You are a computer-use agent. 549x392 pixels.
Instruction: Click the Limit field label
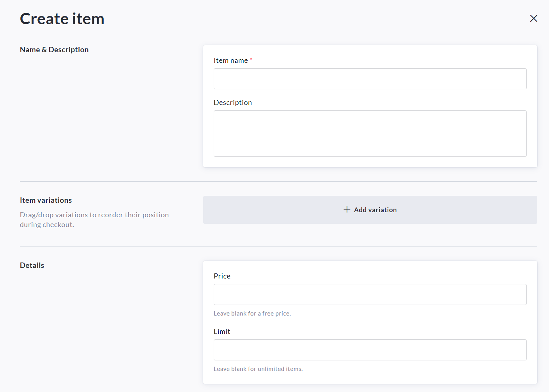pos(222,332)
